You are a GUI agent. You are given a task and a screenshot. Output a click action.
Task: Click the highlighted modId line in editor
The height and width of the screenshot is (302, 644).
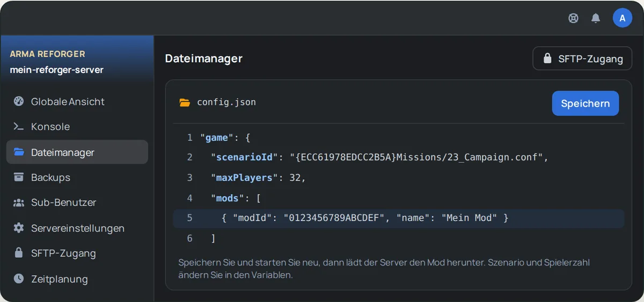tap(399, 218)
